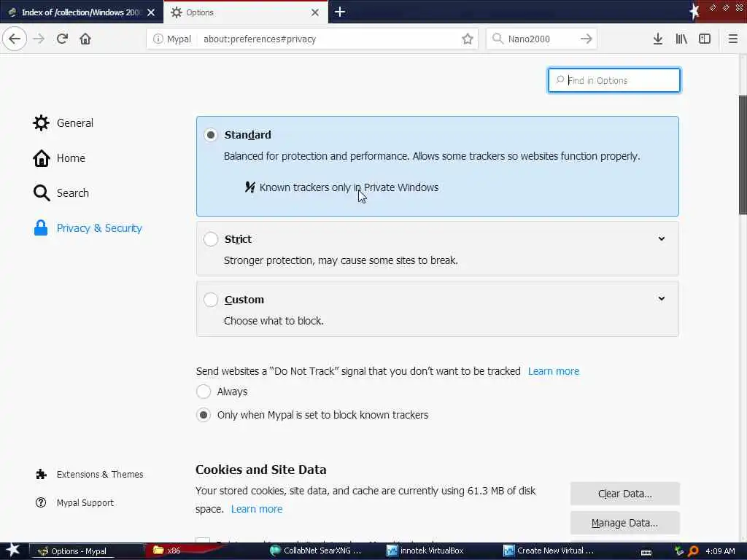This screenshot has height=560, width=747.
Task: Open the browser home page
Action: (x=85, y=39)
